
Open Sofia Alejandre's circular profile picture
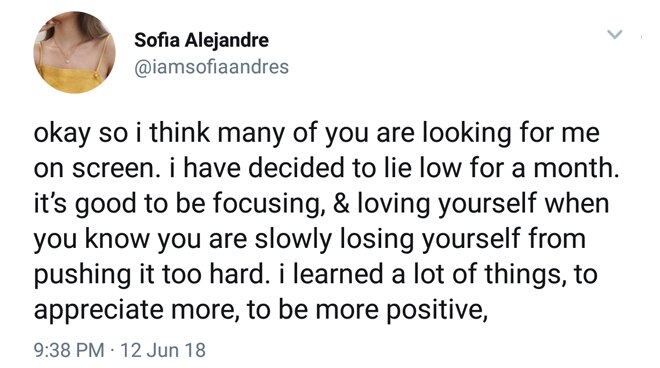[x=75, y=52]
